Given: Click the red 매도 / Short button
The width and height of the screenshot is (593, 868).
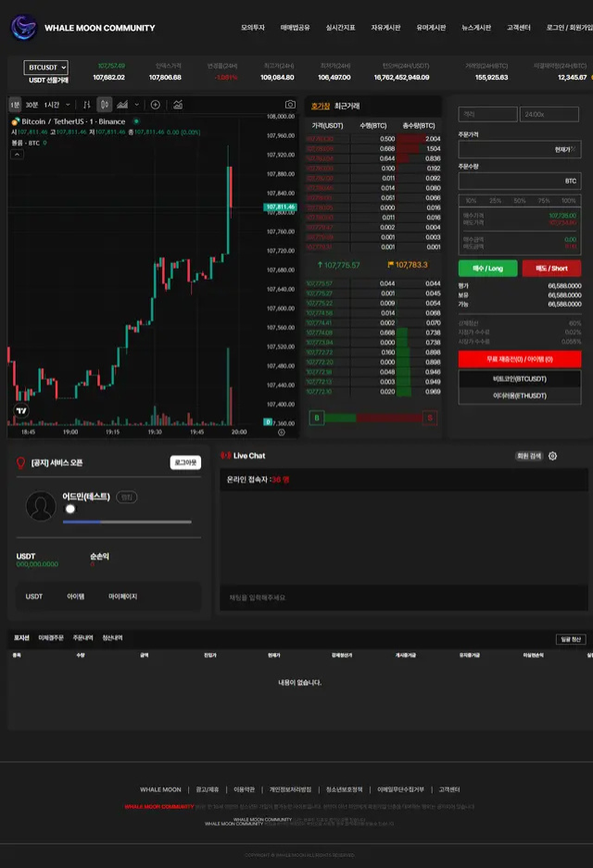Looking at the screenshot, I should 551,269.
